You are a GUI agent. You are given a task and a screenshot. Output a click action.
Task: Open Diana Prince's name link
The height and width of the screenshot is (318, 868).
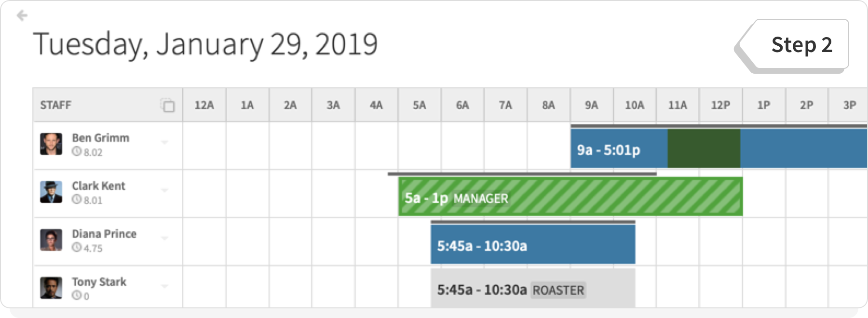pyautogui.click(x=104, y=234)
